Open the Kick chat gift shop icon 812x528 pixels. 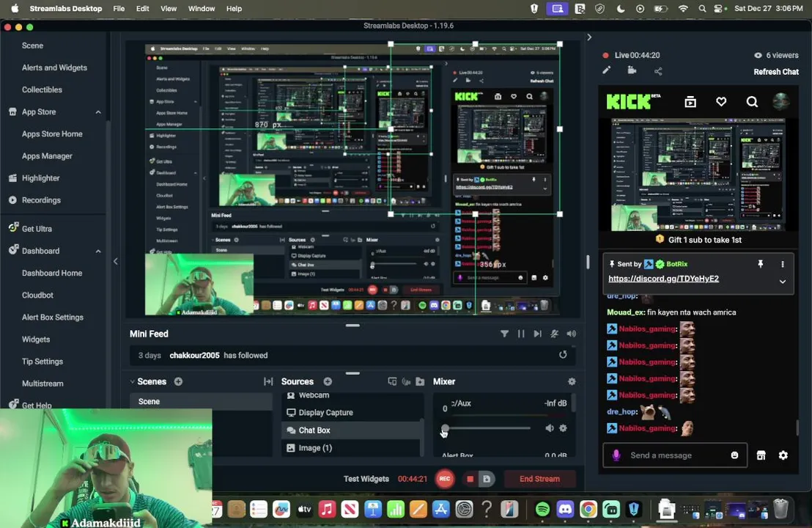(x=761, y=455)
